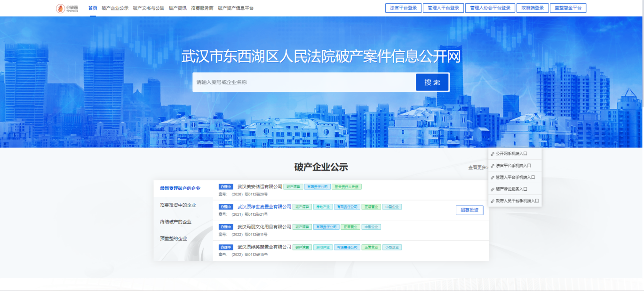Open 查看更多 to expand company list
644x291 pixels.
(x=477, y=168)
